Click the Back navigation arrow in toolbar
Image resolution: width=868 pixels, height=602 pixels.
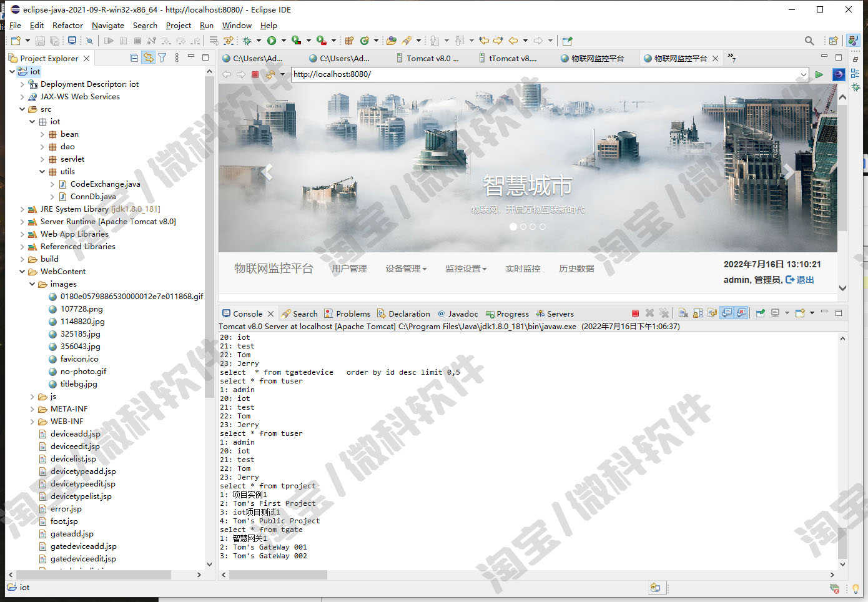pos(513,41)
